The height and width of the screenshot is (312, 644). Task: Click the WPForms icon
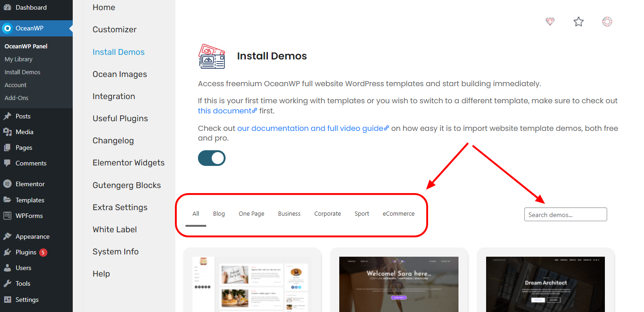pyautogui.click(x=7, y=216)
